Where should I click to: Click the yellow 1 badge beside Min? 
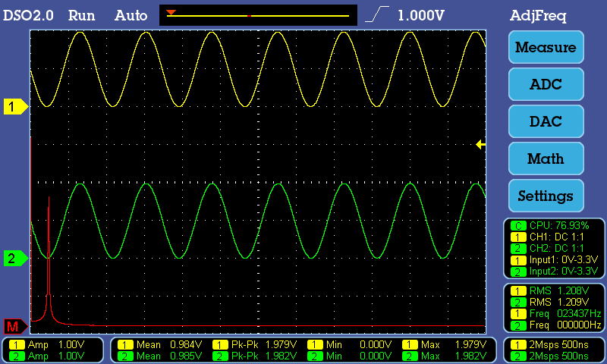click(x=315, y=344)
